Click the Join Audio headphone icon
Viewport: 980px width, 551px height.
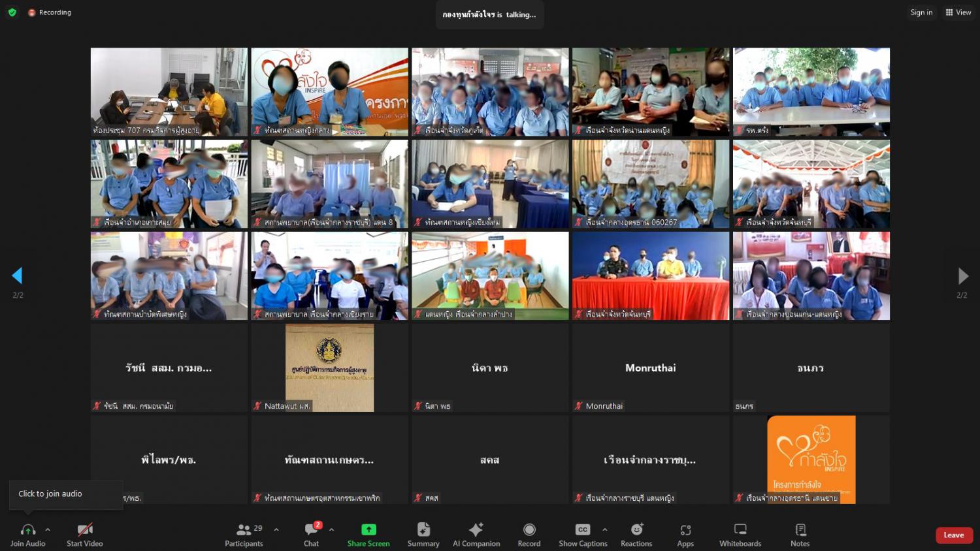click(27, 529)
